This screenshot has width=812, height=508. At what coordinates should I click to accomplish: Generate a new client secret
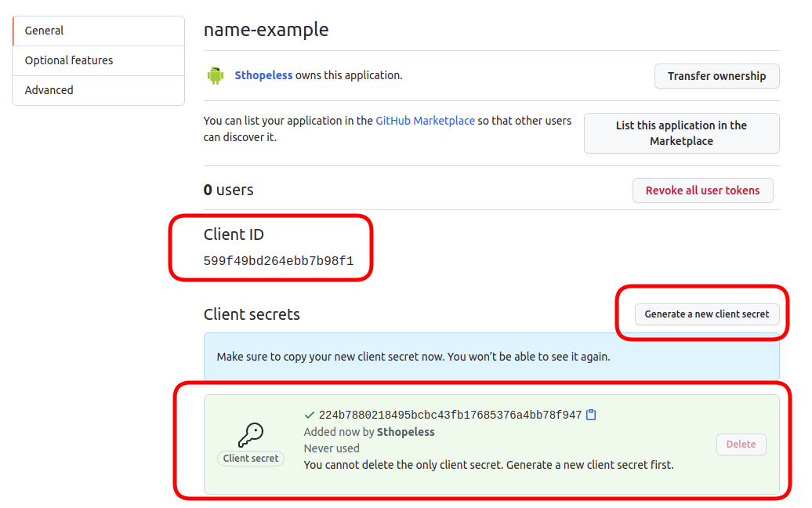point(707,314)
